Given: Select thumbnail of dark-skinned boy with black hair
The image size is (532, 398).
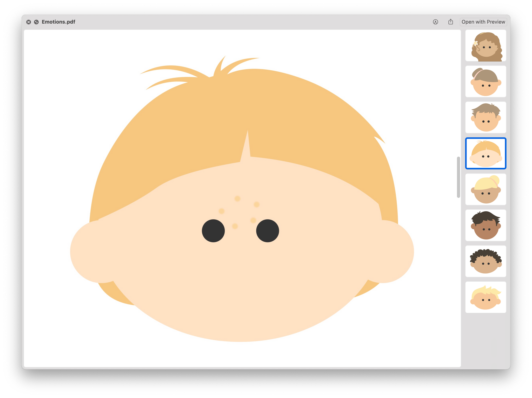Looking at the screenshot, I should pyautogui.click(x=486, y=225).
